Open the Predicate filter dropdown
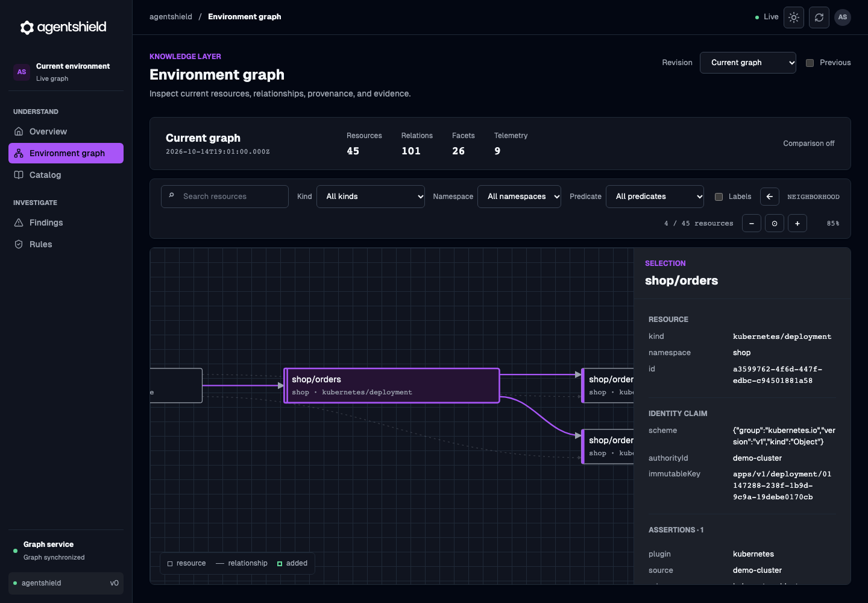 (x=655, y=197)
